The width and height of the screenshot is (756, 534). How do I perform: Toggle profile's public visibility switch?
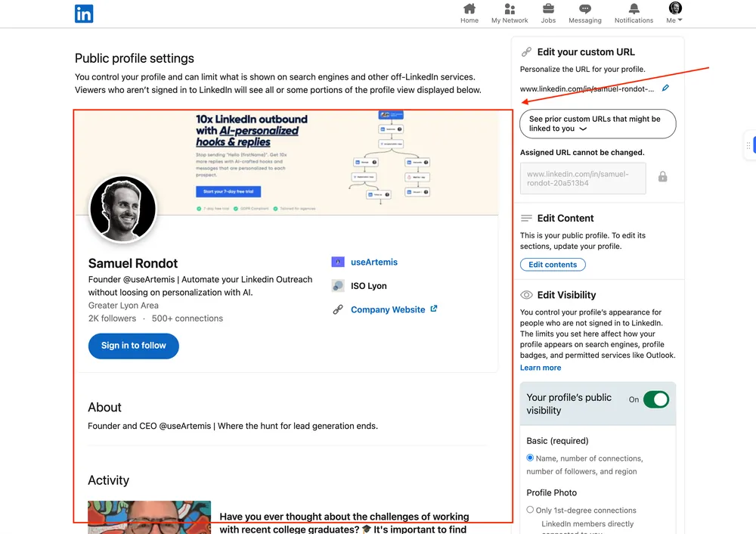click(655, 399)
